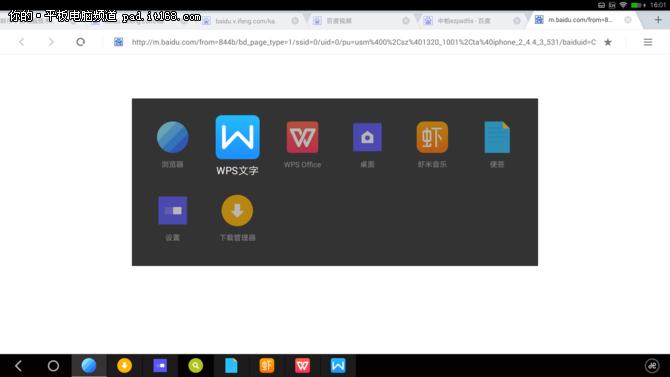Open the browser hamburger menu

tap(648, 42)
